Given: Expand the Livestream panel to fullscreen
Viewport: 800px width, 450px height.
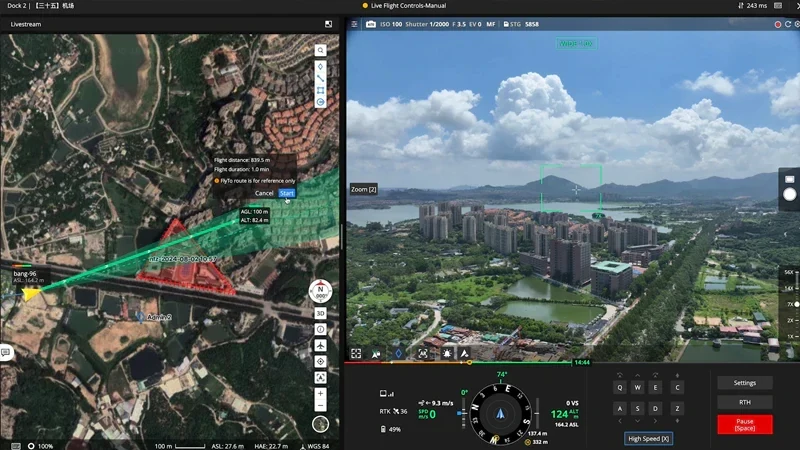Looking at the screenshot, I should [x=329, y=24].
